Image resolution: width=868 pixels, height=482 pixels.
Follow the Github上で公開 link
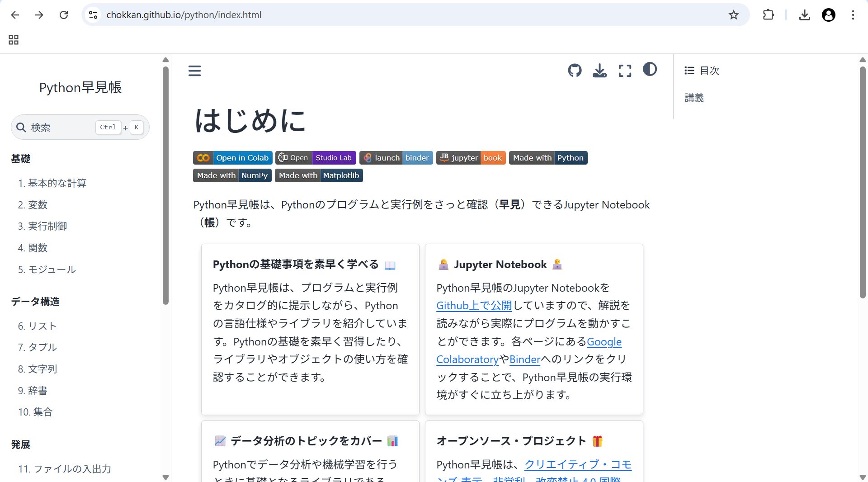[474, 306]
